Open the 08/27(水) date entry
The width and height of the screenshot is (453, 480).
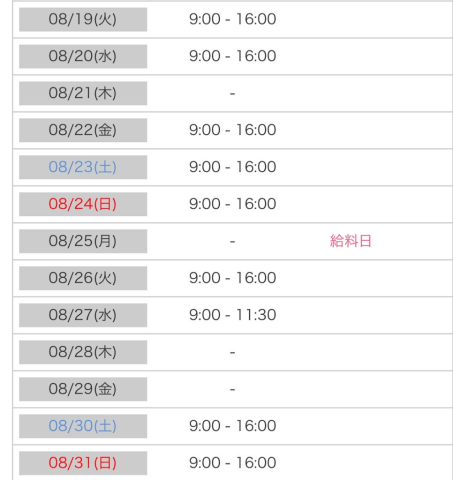tap(83, 315)
